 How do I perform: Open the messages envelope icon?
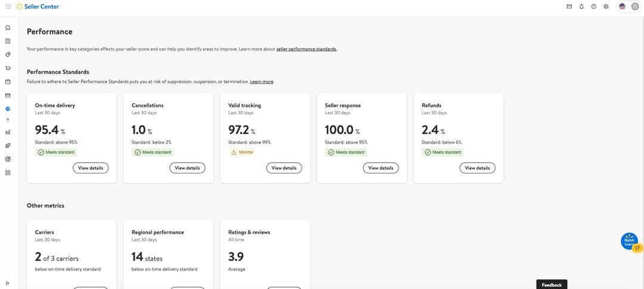569,7
